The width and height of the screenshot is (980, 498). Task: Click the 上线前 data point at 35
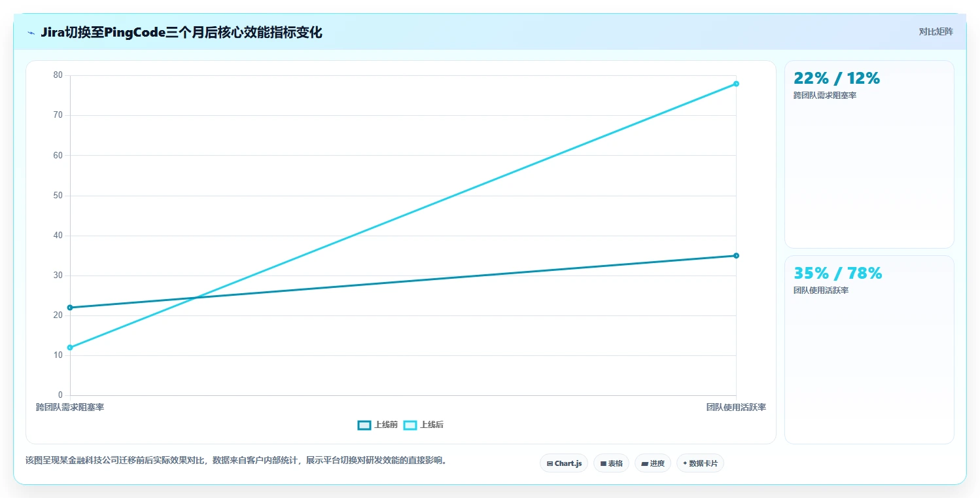[x=736, y=256]
